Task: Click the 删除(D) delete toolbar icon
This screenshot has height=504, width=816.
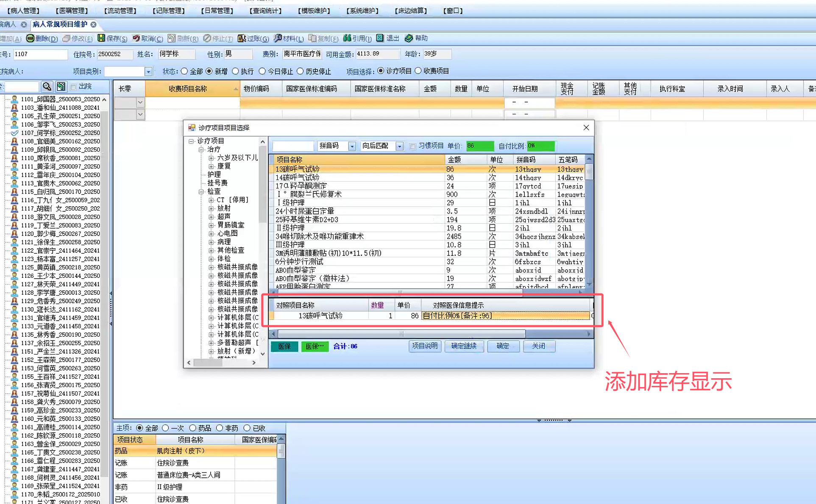Action: [x=30, y=38]
